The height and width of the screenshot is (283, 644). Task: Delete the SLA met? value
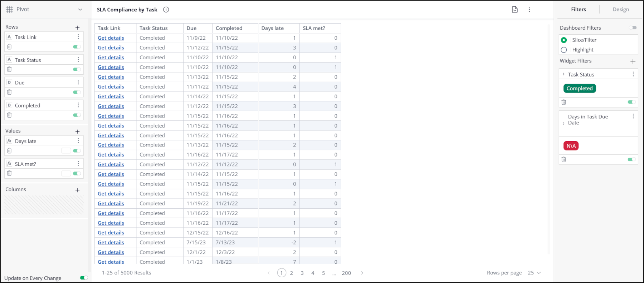pos(10,173)
